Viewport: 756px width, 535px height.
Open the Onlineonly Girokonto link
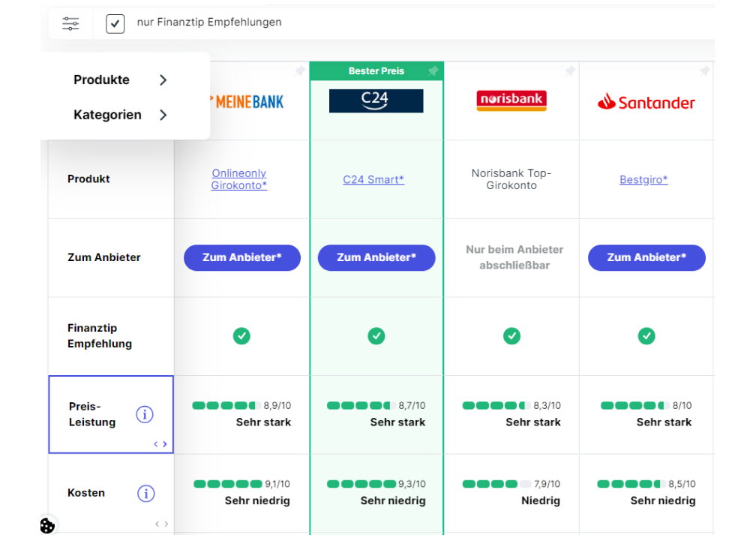coord(239,179)
